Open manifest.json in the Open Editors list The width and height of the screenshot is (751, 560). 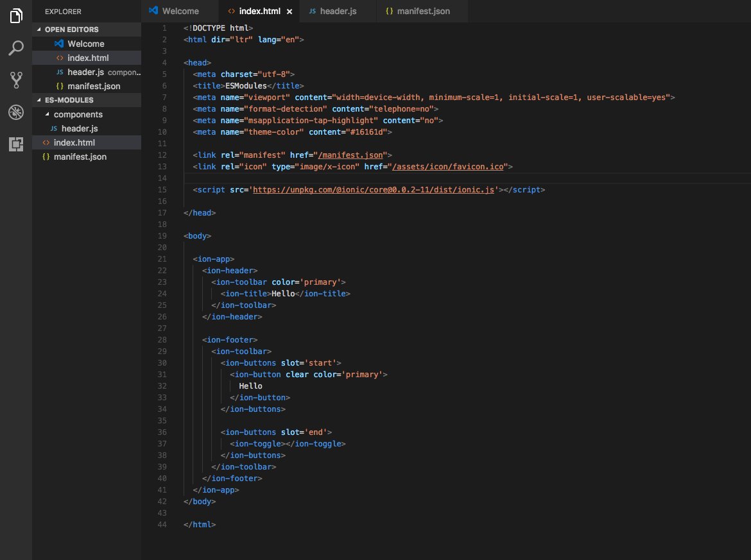pos(87,86)
